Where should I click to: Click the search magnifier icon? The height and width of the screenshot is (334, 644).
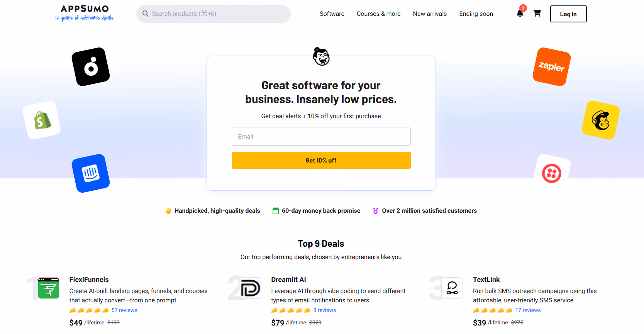tap(146, 14)
